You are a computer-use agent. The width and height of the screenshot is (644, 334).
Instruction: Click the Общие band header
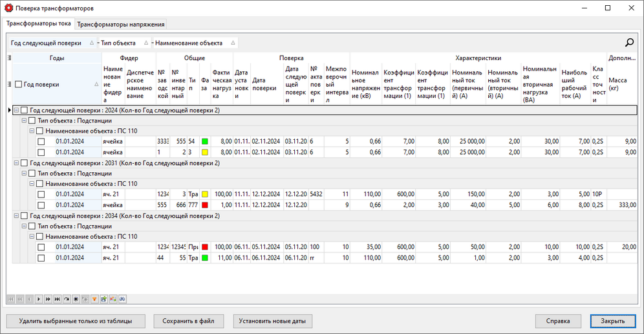195,58
